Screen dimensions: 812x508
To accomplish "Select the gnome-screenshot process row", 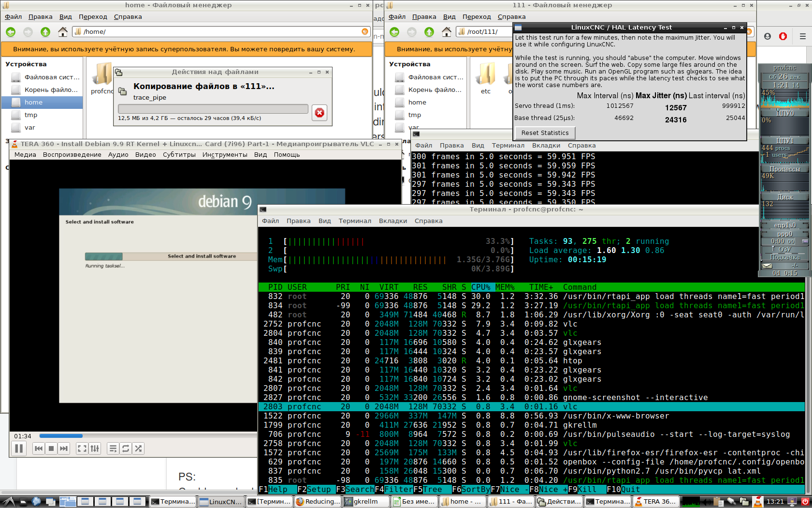I will (x=532, y=398).
